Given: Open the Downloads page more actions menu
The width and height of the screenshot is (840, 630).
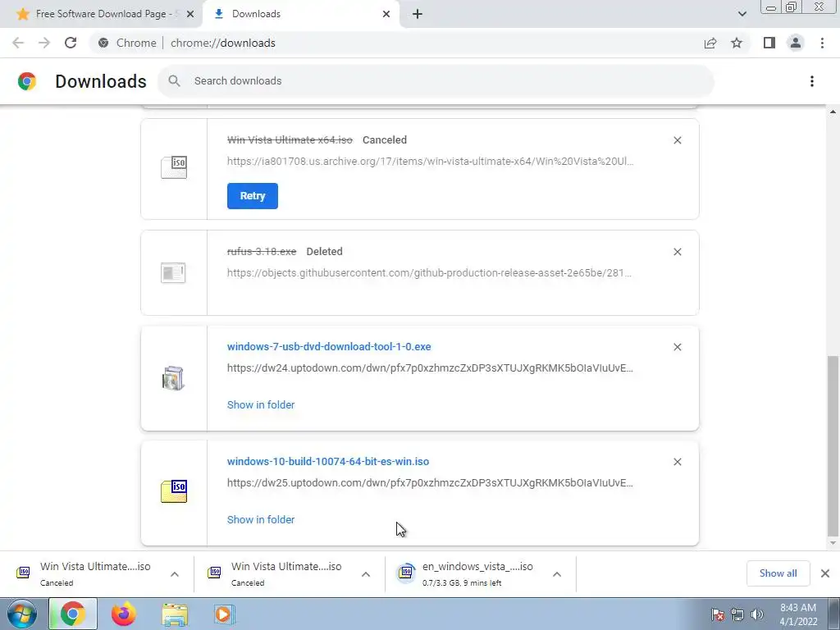Looking at the screenshot, I should (812, 81).
